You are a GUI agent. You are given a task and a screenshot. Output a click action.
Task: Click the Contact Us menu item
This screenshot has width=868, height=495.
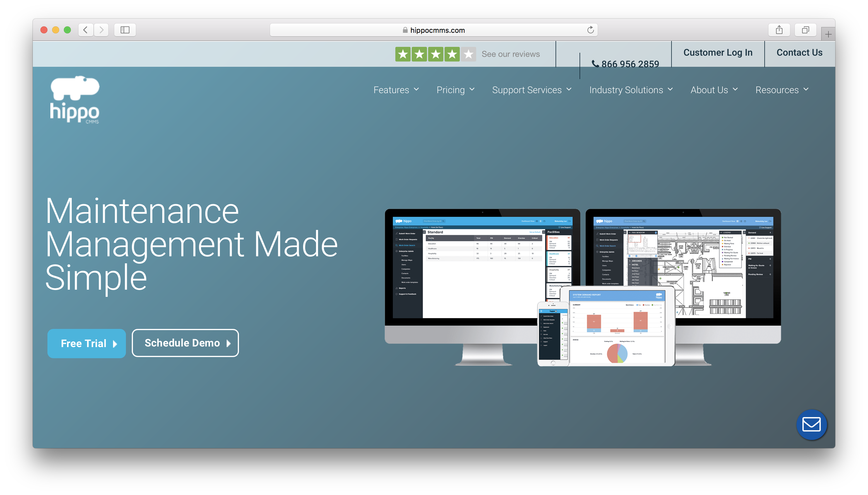(x=799, y=52)
